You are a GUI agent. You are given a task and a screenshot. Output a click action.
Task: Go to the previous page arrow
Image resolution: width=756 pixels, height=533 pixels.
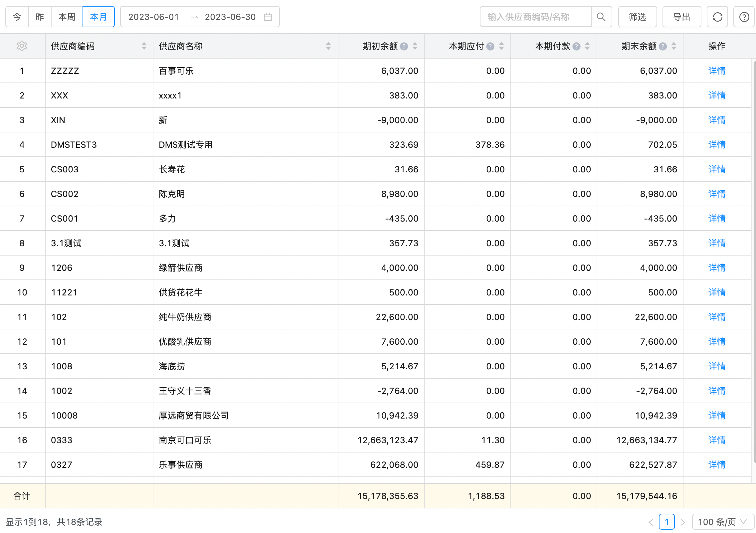[x=651, y=522]
